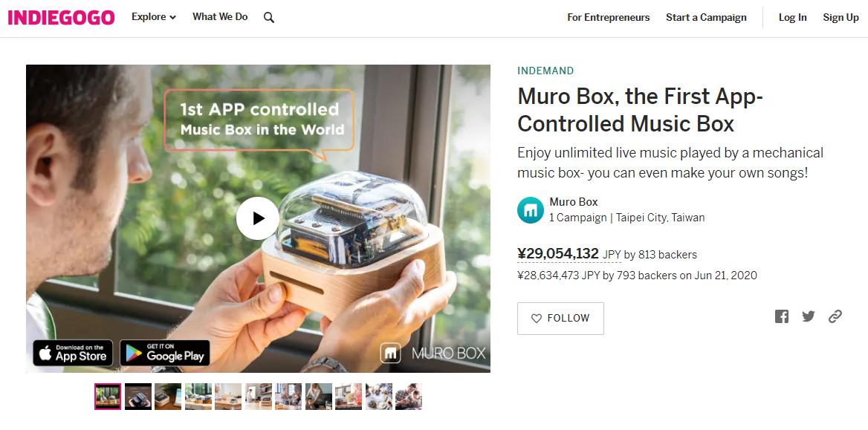Select the second gallery thumbnail
The image size is (868, 430).
pyautogui.click(x=137, y=397)
